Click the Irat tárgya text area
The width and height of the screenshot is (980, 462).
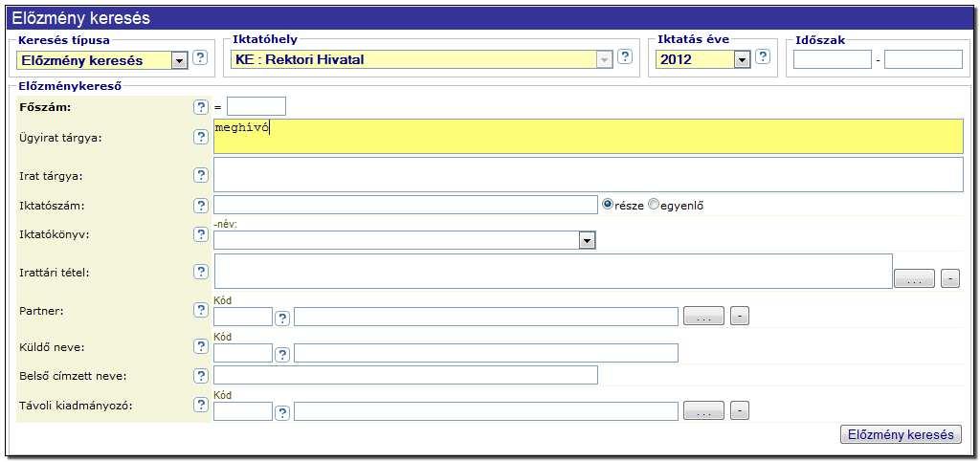click(589, 174)
